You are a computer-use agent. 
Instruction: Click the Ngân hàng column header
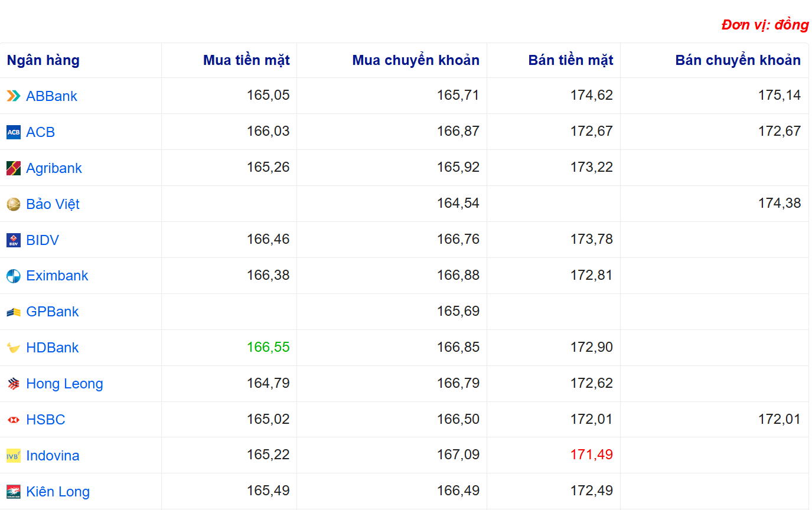pyautogui.click(x=43, y=60)
